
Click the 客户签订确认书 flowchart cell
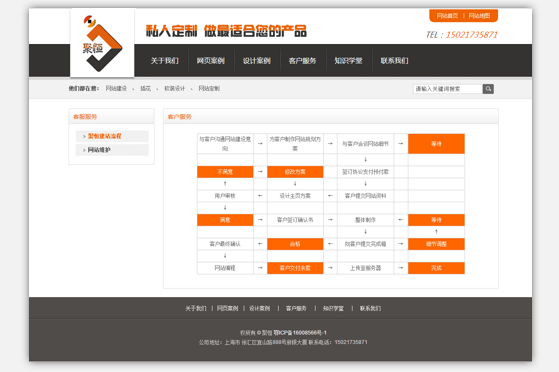pos(295,220)
